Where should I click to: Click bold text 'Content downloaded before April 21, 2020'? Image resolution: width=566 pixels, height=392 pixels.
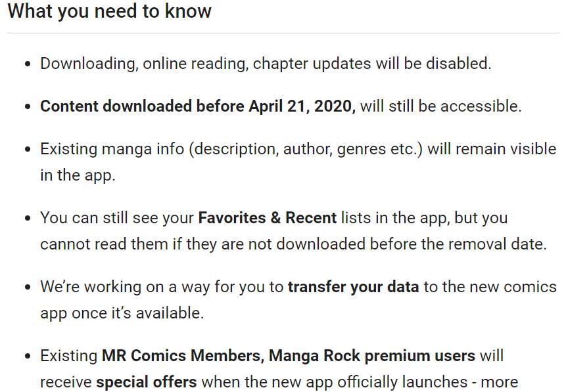(x=198, y=106)
